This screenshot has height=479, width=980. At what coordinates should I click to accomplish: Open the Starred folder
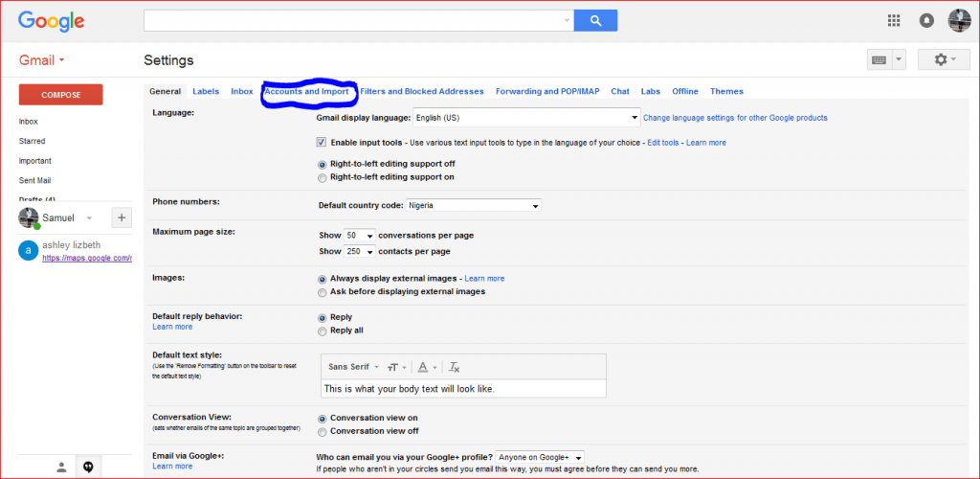(x=32, y=142)
